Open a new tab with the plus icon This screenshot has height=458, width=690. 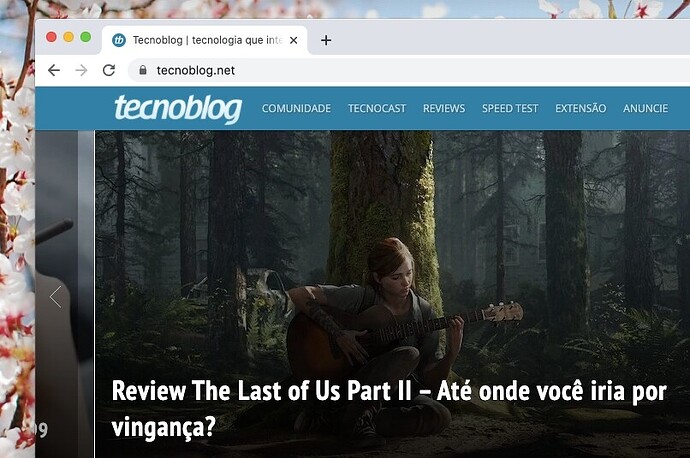[x=326, y=40]
